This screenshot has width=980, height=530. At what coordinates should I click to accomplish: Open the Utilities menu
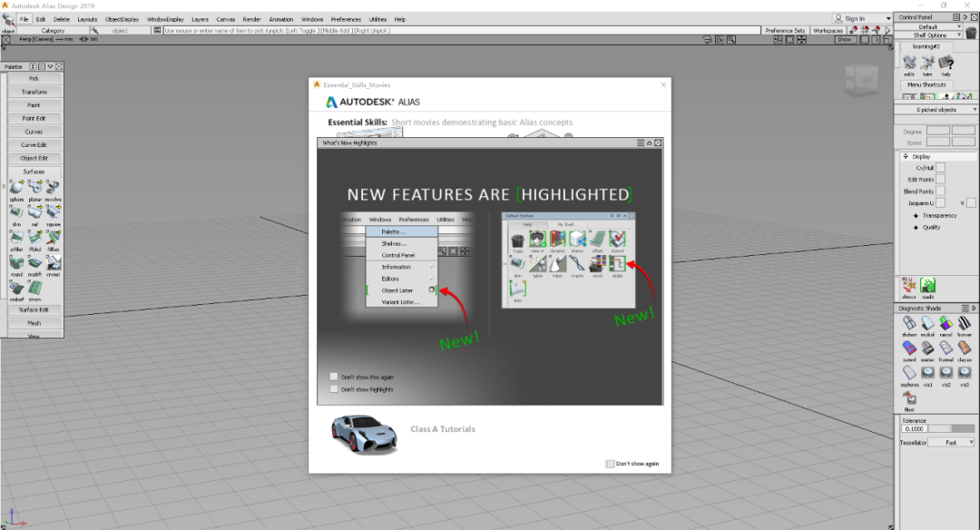tap(377, 19)
